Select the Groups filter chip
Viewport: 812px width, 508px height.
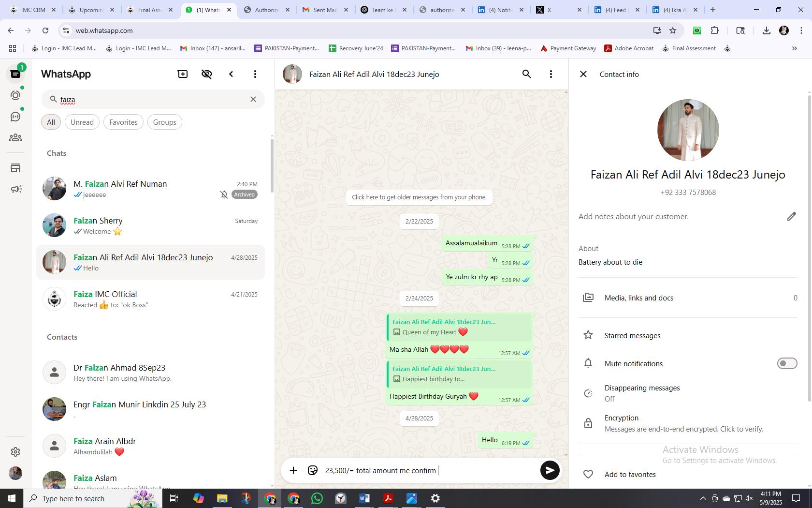tap(164, 122)
